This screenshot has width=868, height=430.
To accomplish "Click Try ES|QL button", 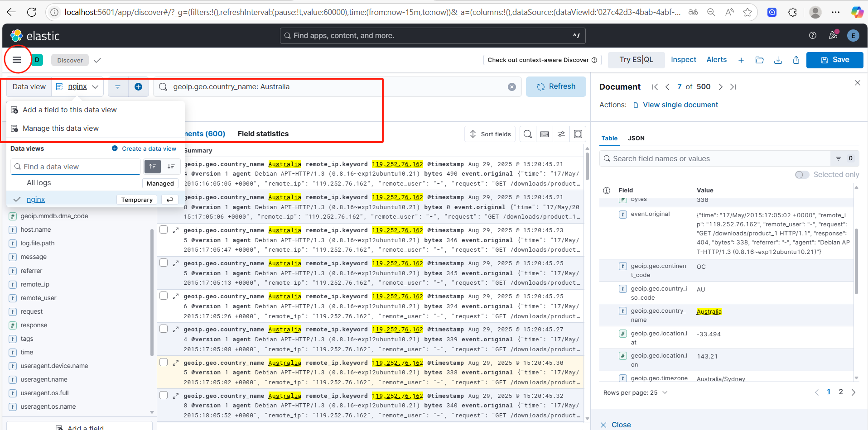I will (x=636, y=60).
